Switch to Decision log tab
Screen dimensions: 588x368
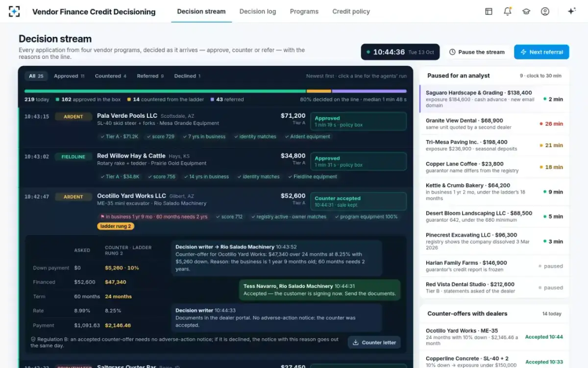pos(258,11)
